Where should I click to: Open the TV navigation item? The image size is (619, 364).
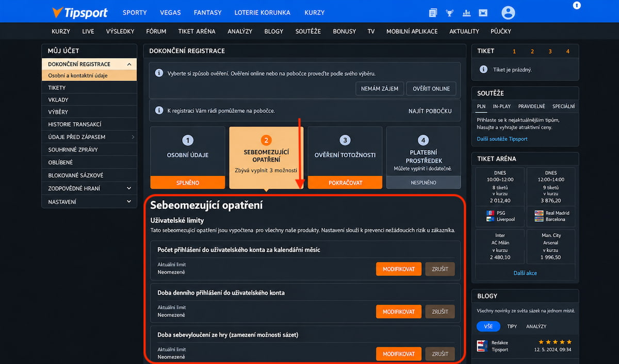tap(371, 31)
